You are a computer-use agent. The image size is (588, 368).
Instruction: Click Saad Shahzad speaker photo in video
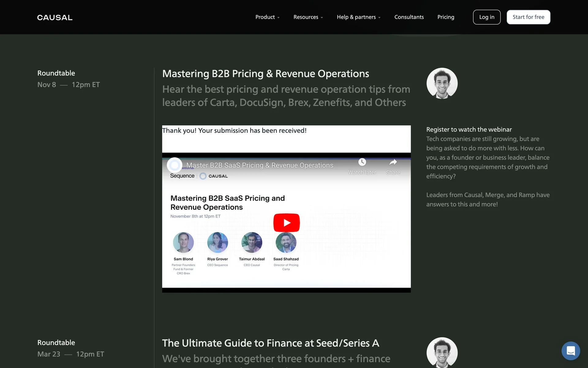point(286,243)
